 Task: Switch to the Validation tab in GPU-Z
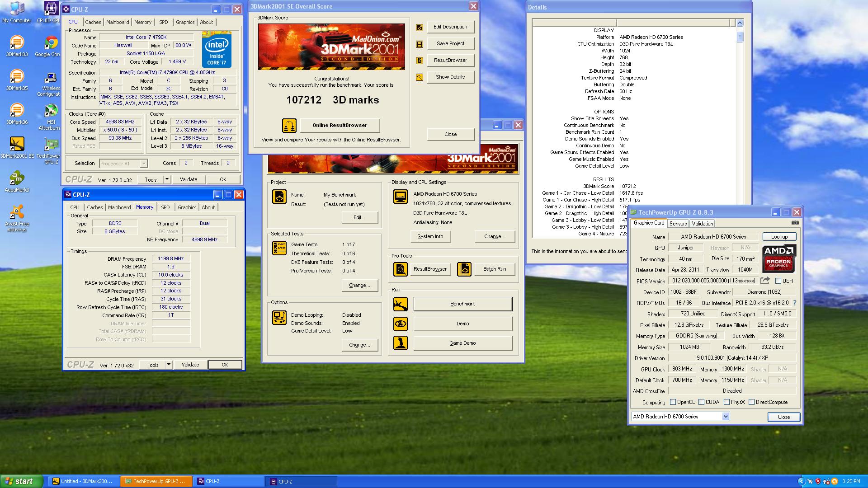coord(703,223)
